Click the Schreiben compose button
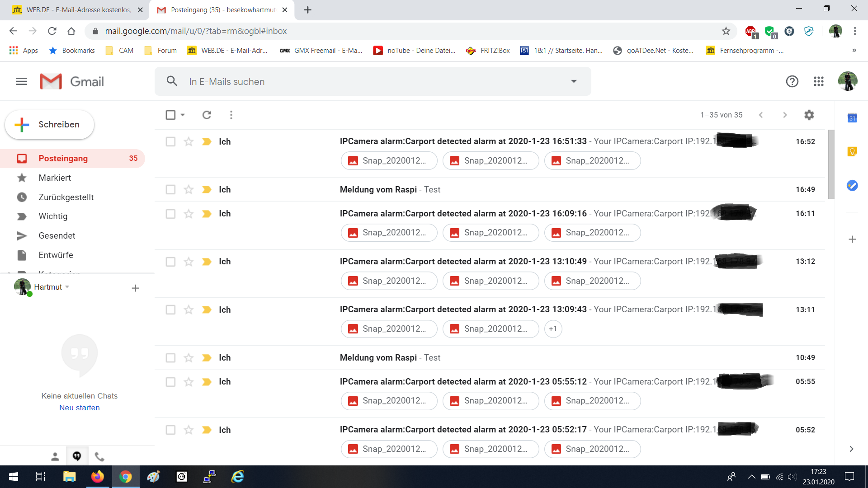Viewport: 868px width, 488px height. point(50,124)
